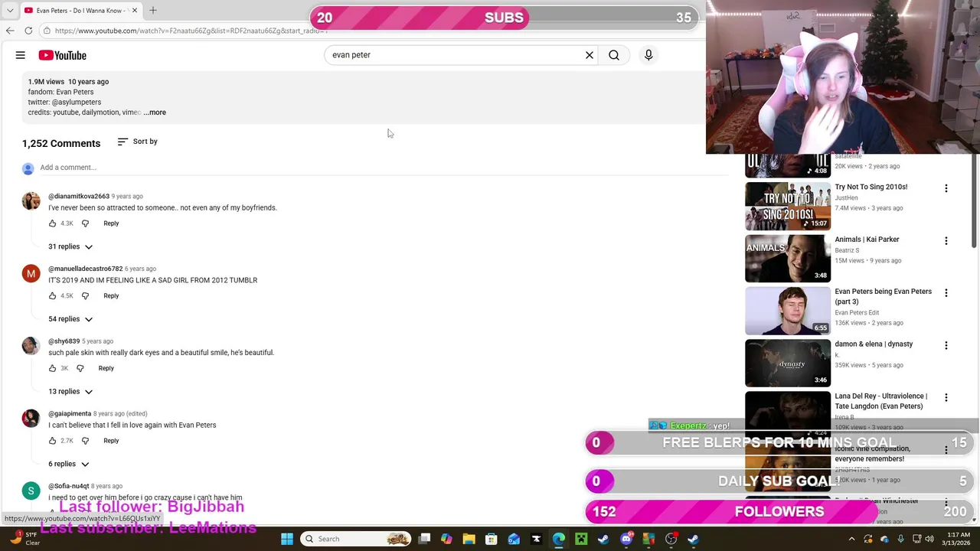Viewport: 980px width, 551px height.
Task: Show hidden system tray icons
Action: point(851,539)
